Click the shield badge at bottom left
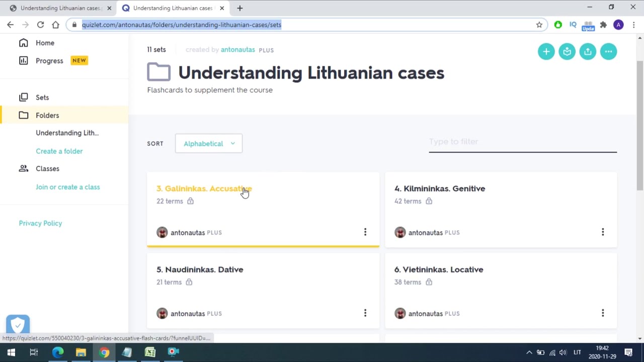The image size is (644, 362). [18, 325]
